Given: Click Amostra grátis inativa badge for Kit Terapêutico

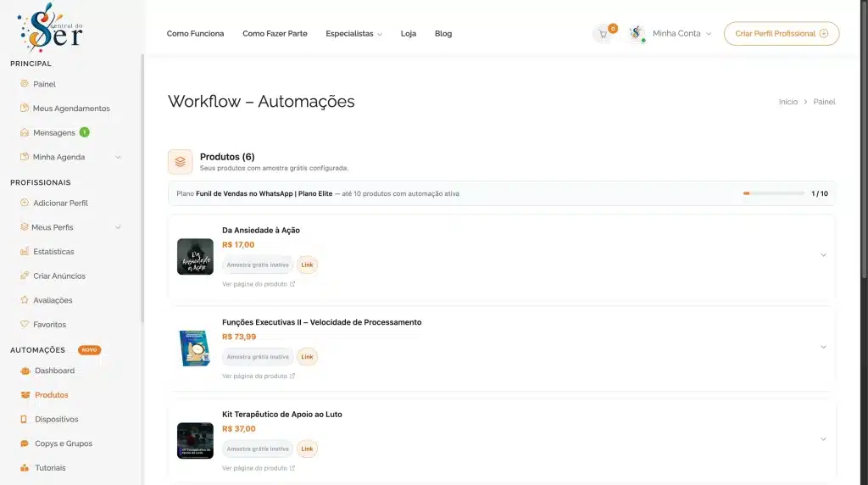Looking at the screenshot, I should (258, 449).
